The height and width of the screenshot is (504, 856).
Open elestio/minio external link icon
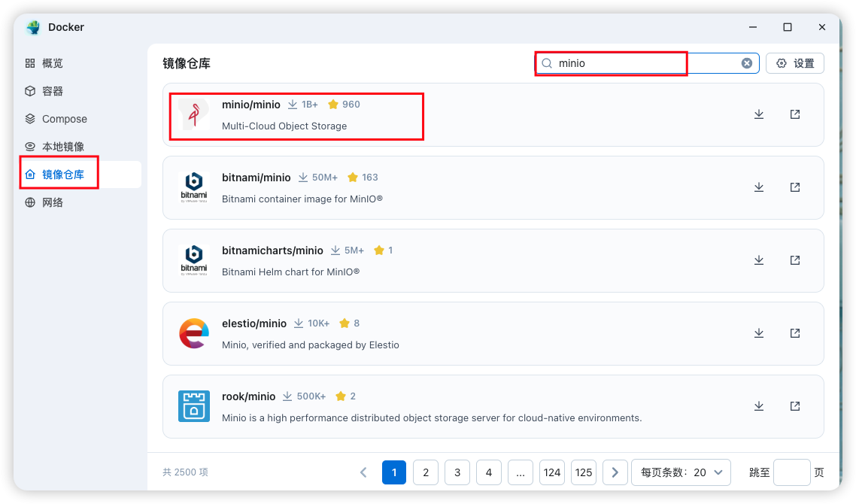tap(795, 333)
